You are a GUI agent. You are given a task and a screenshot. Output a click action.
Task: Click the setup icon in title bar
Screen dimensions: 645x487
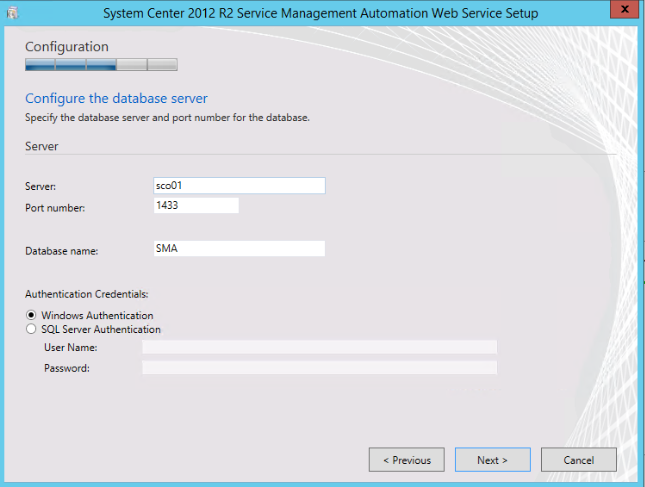[12, 13]
